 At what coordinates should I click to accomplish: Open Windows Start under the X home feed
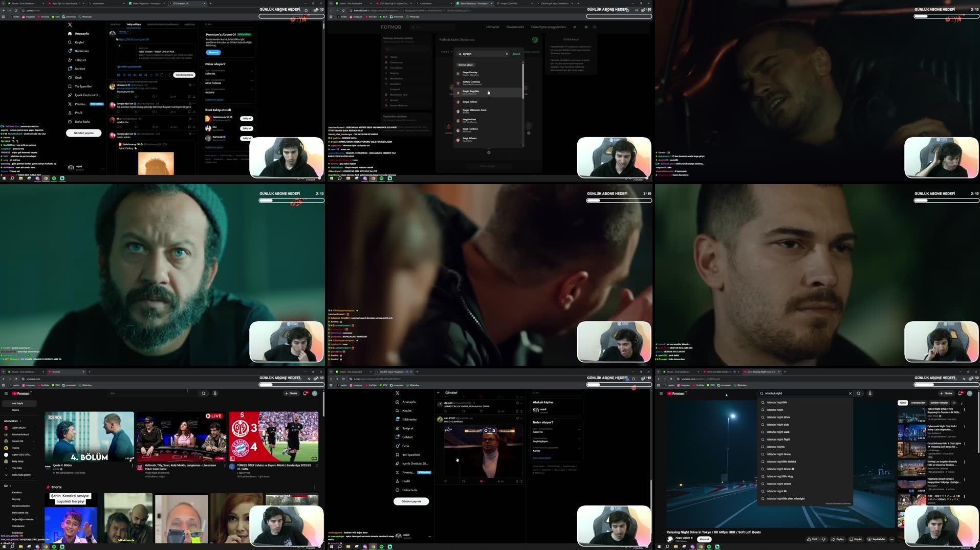pyautogui.click(x=4, y=179)
